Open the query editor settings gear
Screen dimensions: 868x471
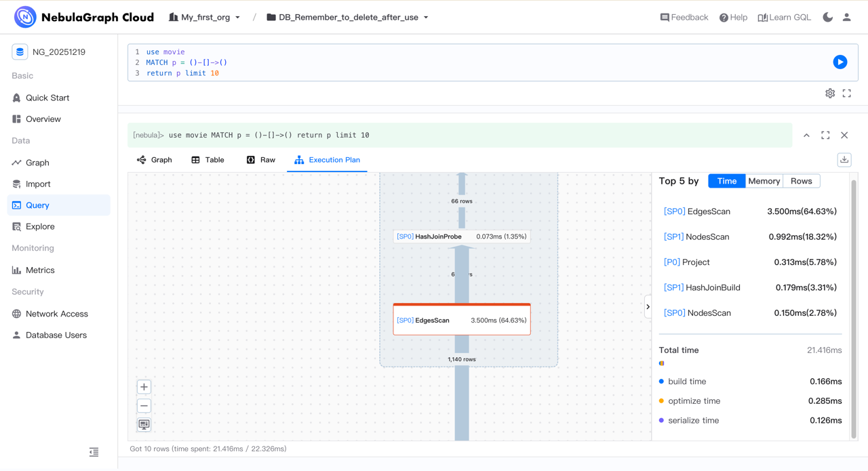coord(830,93)
